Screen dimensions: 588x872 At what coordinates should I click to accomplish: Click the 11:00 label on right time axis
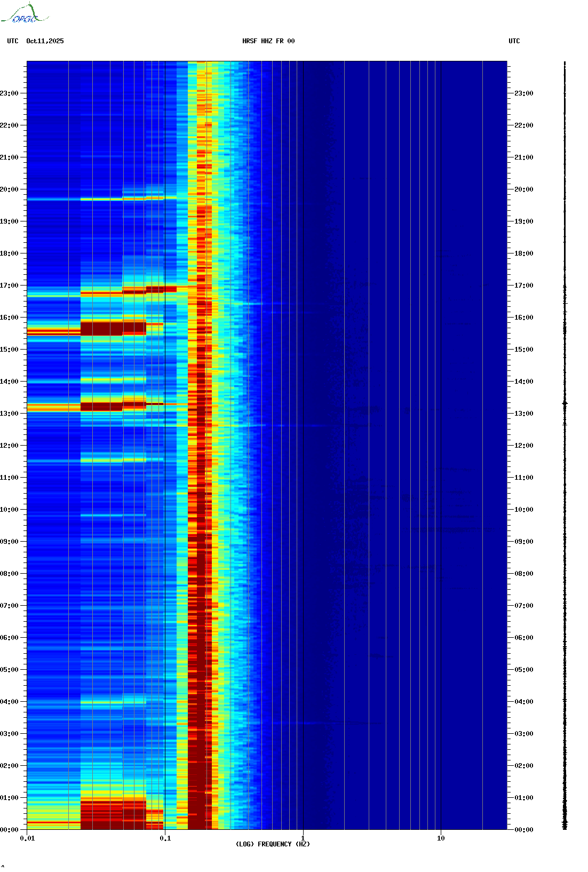(524, 478)
